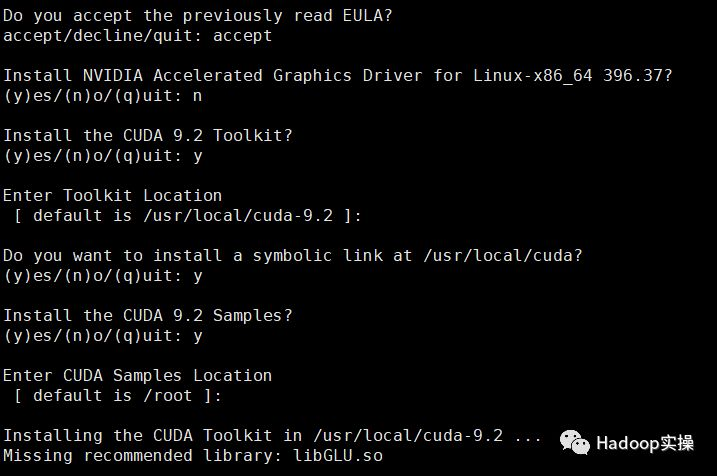Click the /root default samples location
This screenshot has height=476, width=717.
coord(168,396)
